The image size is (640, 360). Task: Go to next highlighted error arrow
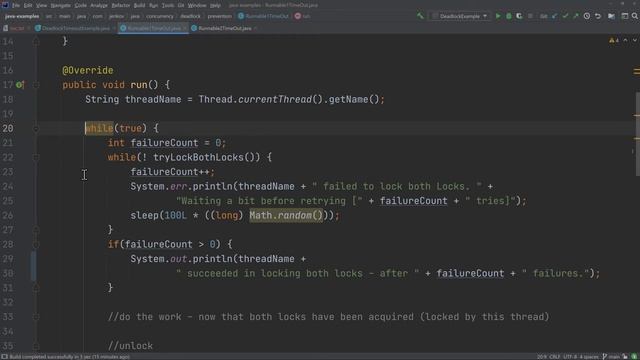634,40
